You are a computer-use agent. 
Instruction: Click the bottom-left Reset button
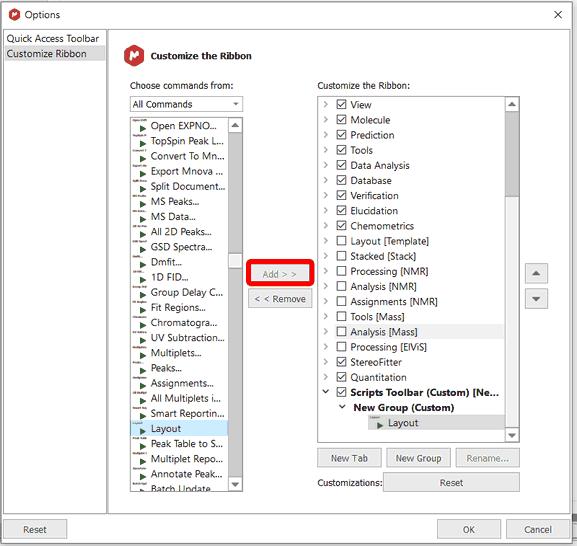coord(35,529)
